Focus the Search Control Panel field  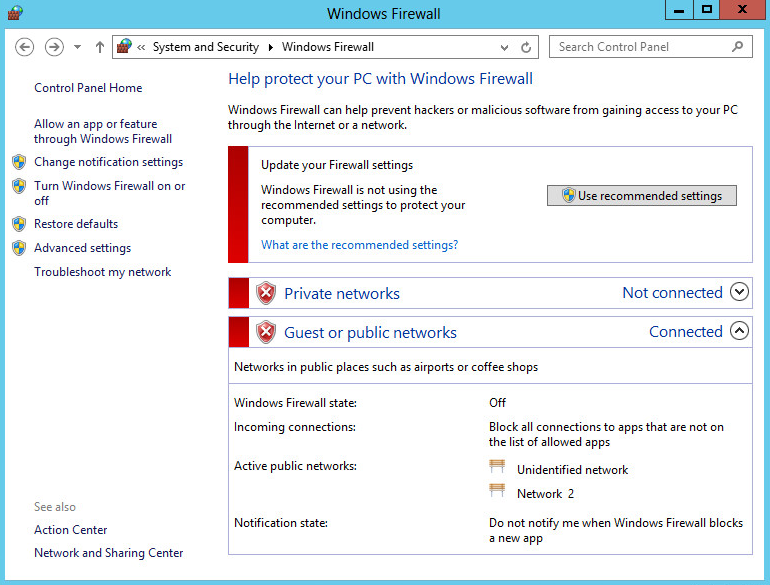coord(651,47)
